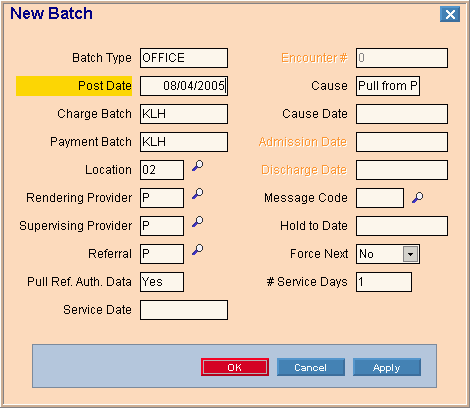
Task: Select the Charge Batch input
Action: click(184, 114)
